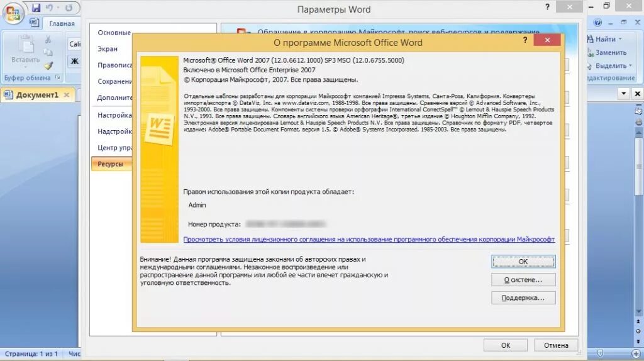This screenshot has height=361, width=644.
Task: Click Отмена in Параметры Word dialog
Action: pyautogui.click(x=556, y=345)
